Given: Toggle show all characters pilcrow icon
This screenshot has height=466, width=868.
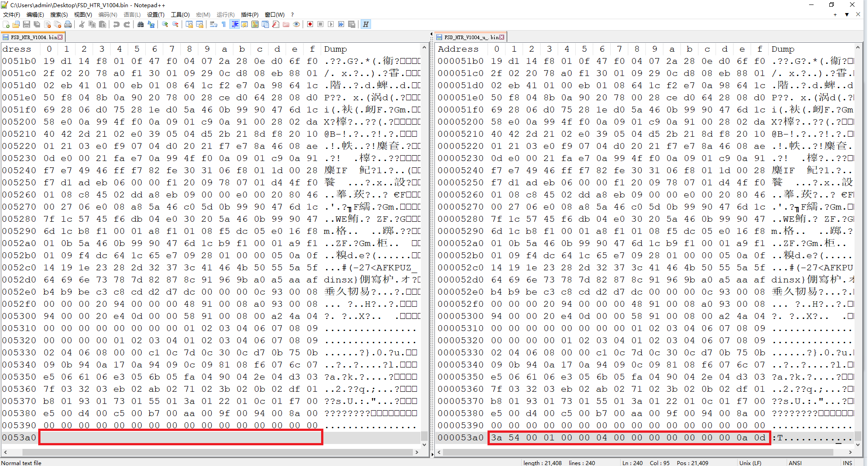Looking at the screenshot, I should pyautogui.click(x=224, y=24).
